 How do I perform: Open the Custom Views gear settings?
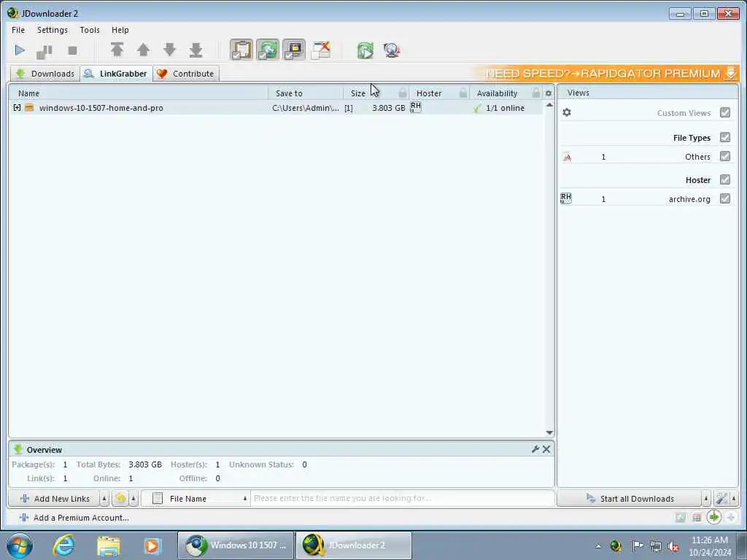tap(566, 112)
